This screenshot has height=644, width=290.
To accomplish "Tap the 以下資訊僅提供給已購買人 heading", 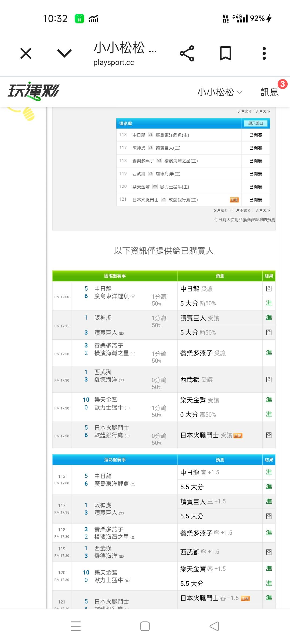I will [x=164, y=251].
